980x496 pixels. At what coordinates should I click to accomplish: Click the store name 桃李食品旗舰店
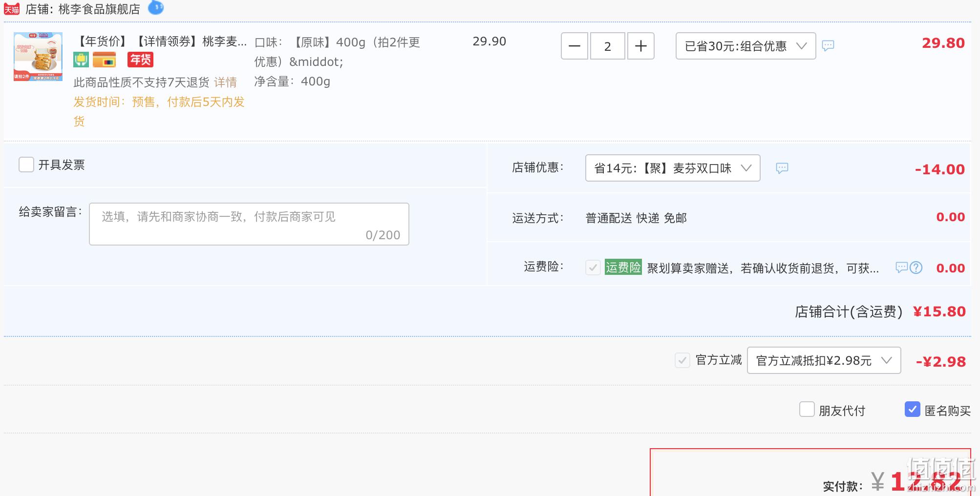coord(99,9)
